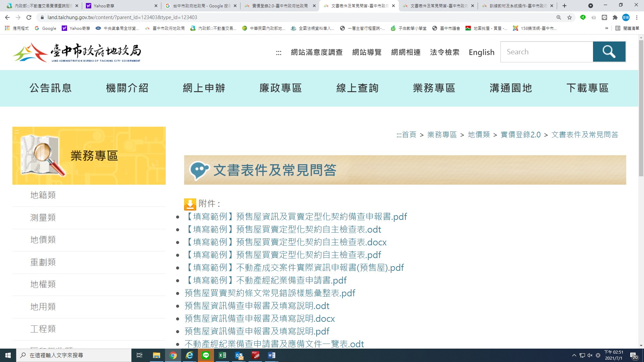This screenshot has width=644, height=362.
Task: Download 預售屋資訊備查申報書及填寫說明.odt
Action: [x=257, y=306]
